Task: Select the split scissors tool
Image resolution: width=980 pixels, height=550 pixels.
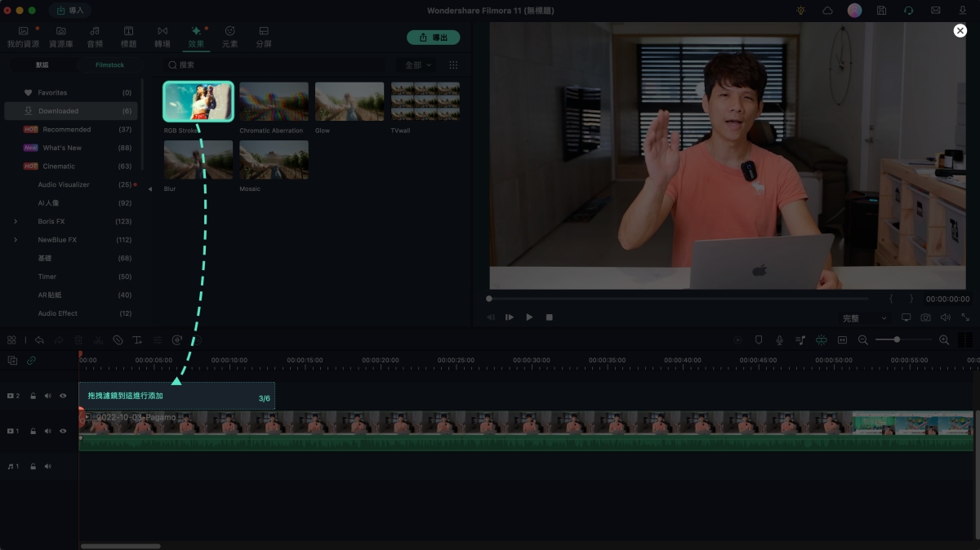Action: (x=98, y=340)
